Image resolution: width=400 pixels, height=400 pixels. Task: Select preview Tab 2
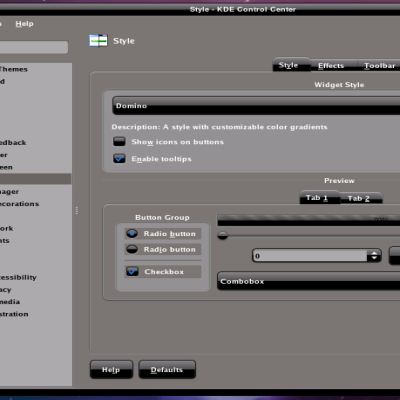click(x=361, y=198)
